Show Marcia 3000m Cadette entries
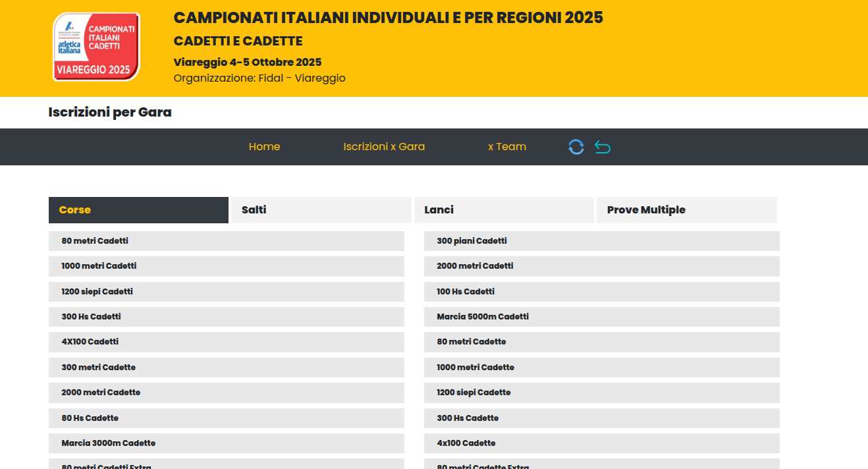The width and height of the screenshot is (868, 469). click(x=226, y=443)
